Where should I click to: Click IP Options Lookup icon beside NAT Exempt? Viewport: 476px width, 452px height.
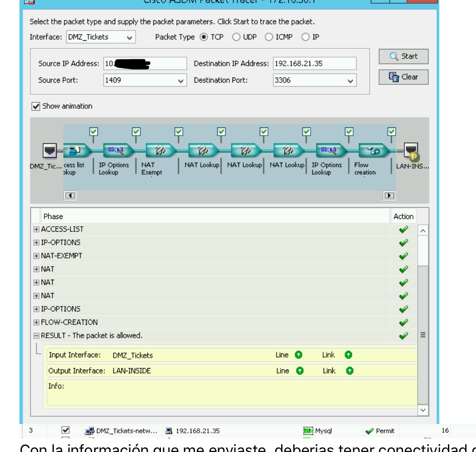[x=118, y=150]
